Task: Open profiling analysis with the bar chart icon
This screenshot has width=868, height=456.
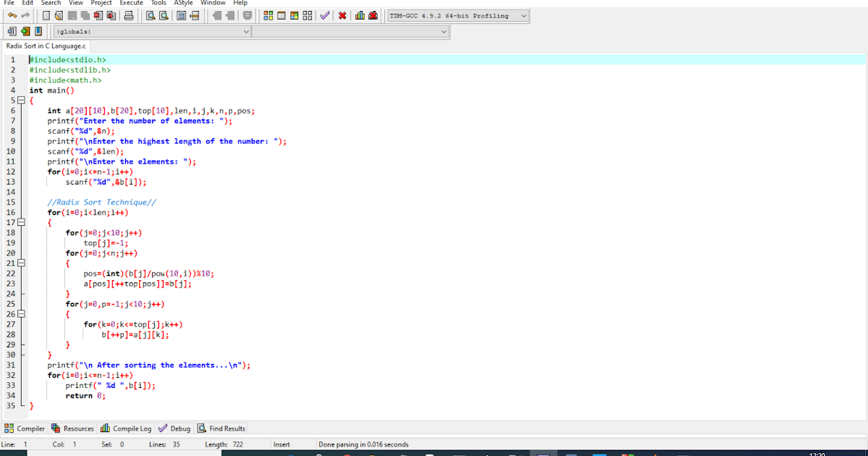Action: click(360, 15)
